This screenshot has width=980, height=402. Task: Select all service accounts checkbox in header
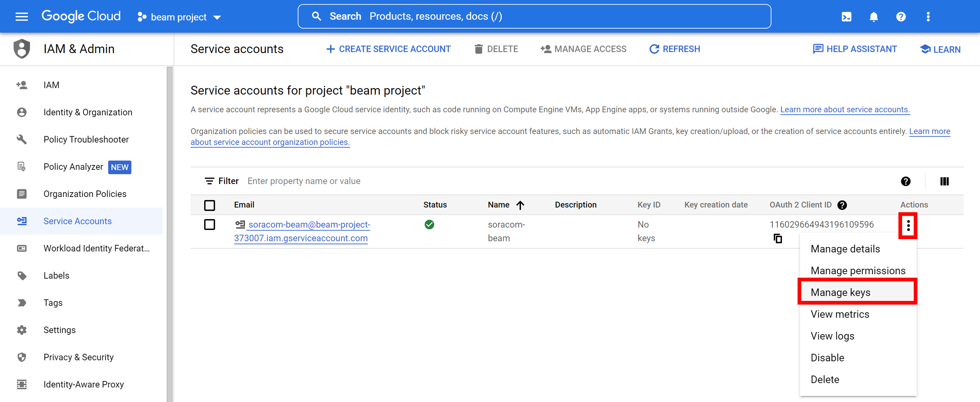click(x=210, y=205)
